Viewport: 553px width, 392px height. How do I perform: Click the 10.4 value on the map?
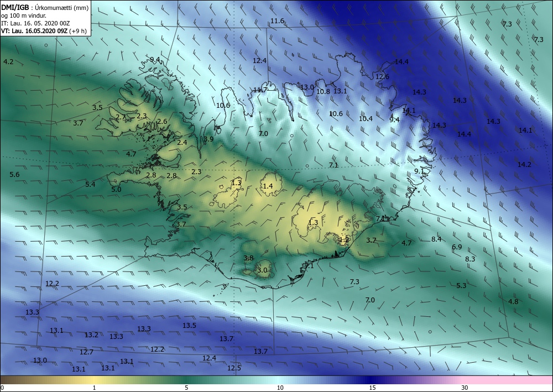(x=366, y=119)
